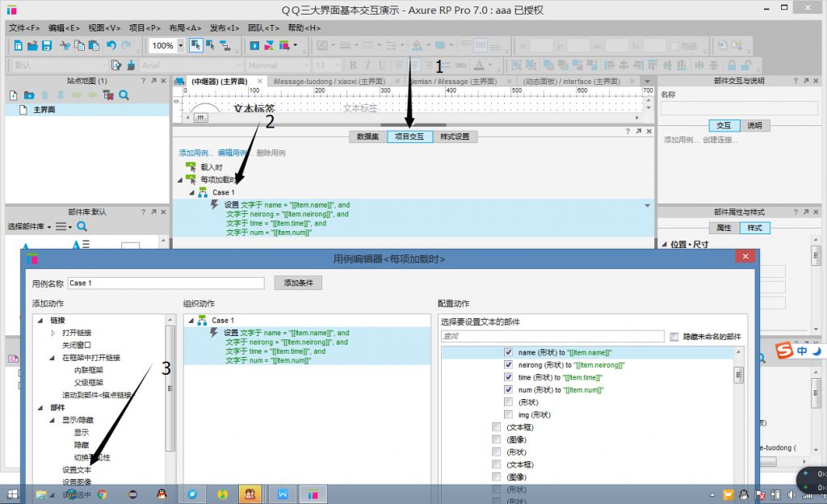Image resolution: width=827 pixels, height=504 pixels.
Task: Collapse the 部件 action group
Action: (40, 408)
